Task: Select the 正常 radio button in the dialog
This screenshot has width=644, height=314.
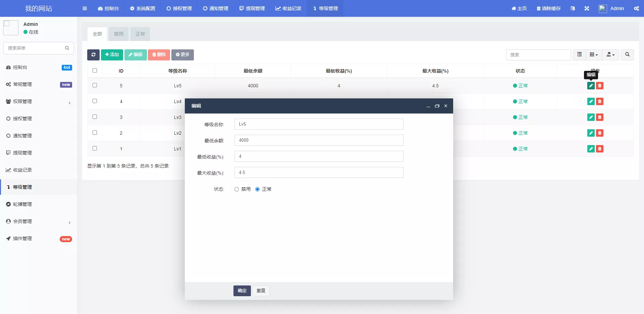Action: point(258,189)
